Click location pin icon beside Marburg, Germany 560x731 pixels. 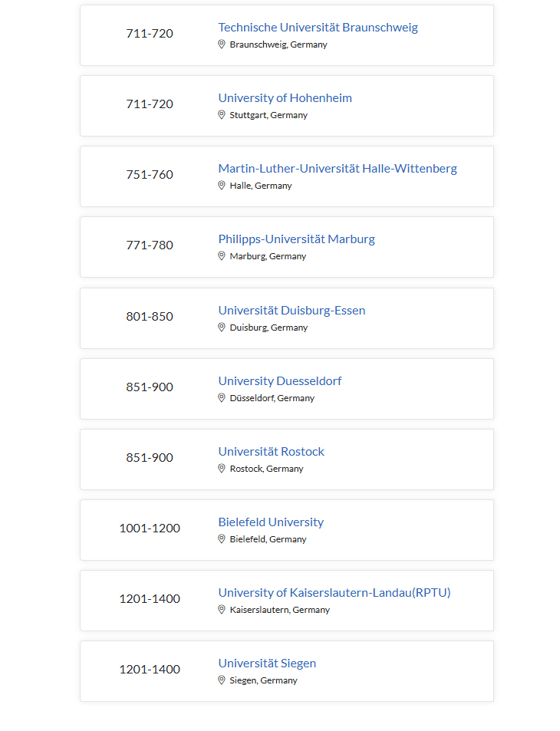pyautogui.click(x=222, y=256)
